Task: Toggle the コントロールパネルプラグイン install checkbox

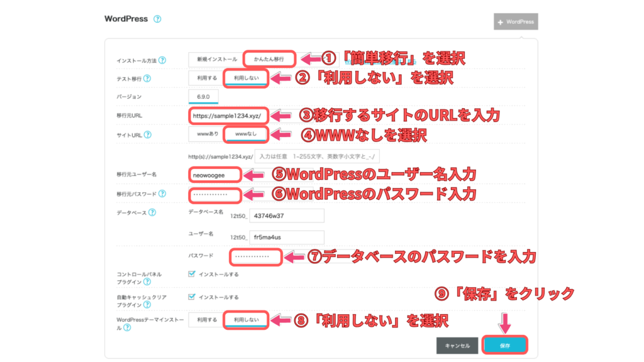Action: 192,274
